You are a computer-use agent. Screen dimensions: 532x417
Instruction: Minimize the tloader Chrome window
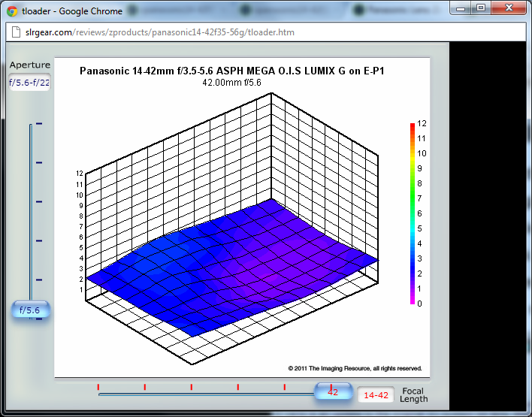(461, 8)
